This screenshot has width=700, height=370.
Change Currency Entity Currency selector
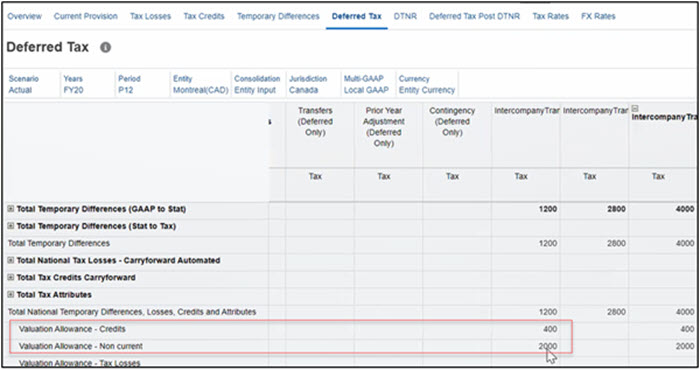[x=427, y=84]
